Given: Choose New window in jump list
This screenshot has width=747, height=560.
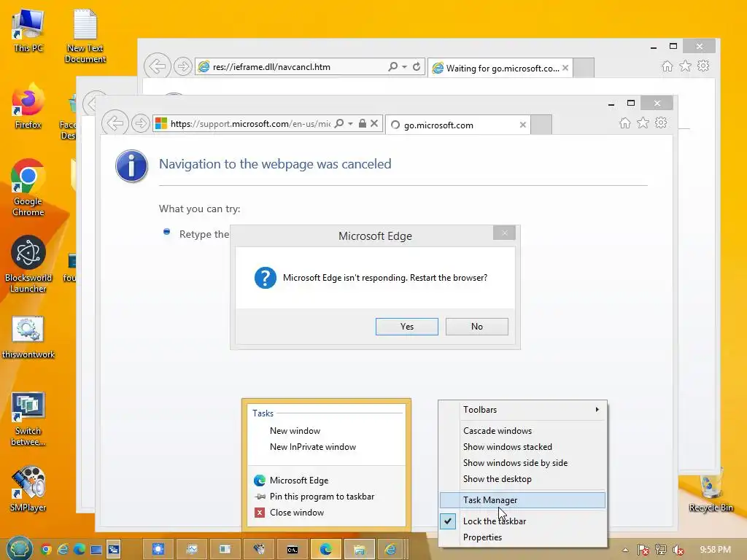Looking at the screenshot, I should tap(326, 430).
